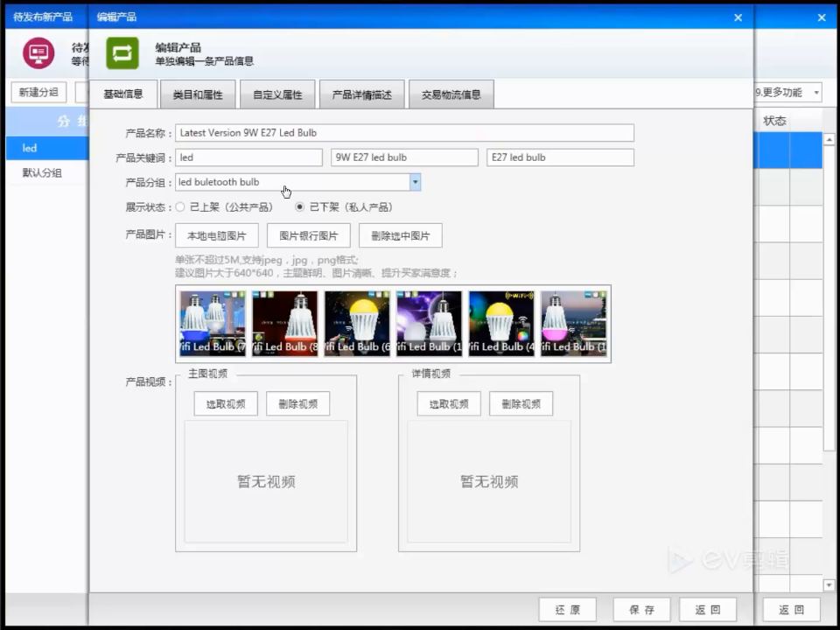Close the background 待发布新产品 window
Viewport: 840px width, 630px height.
[x=822, y=17]
